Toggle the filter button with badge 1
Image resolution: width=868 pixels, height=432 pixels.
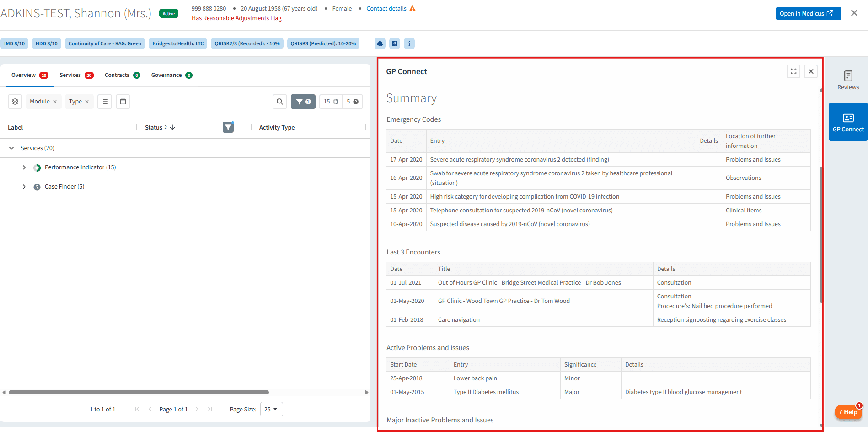click(x=303, y=102)
